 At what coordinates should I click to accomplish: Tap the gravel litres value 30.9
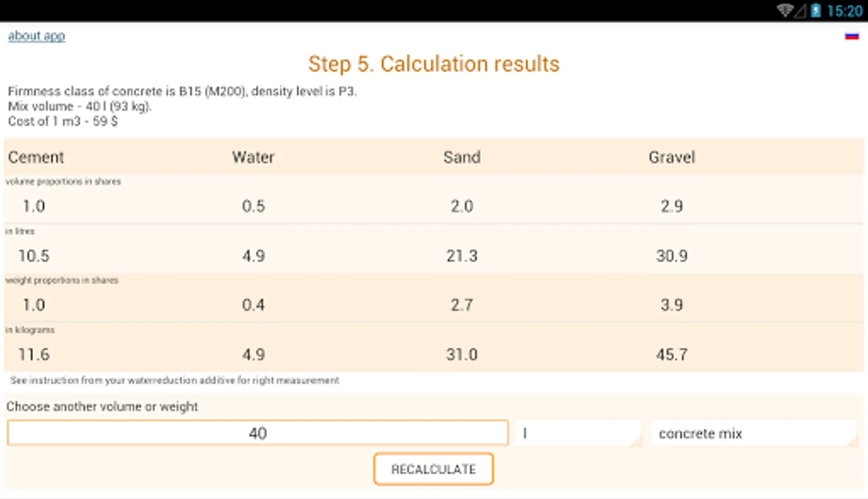(x=671, y=256)
